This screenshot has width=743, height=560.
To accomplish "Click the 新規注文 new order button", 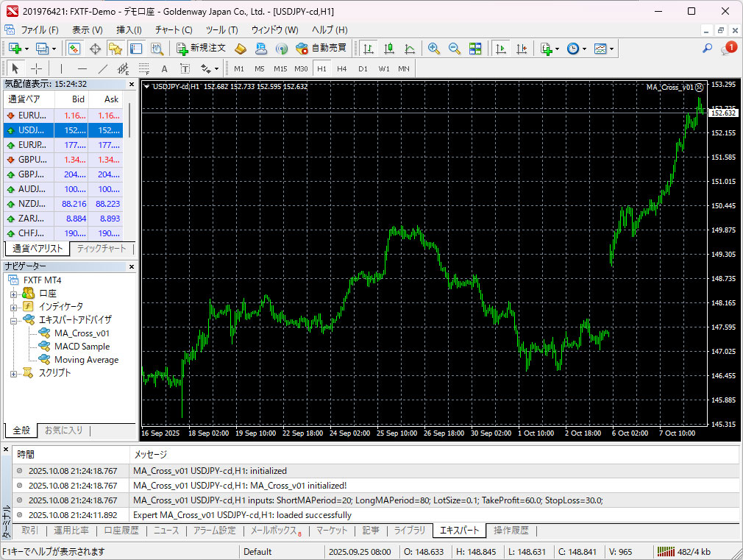I will pos(201,49).
